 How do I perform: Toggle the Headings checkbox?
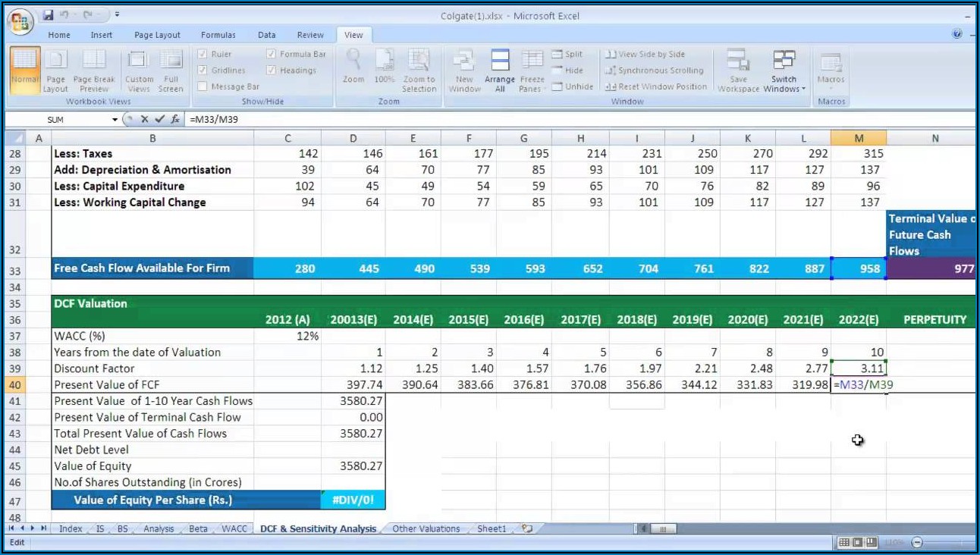point(272,71)
